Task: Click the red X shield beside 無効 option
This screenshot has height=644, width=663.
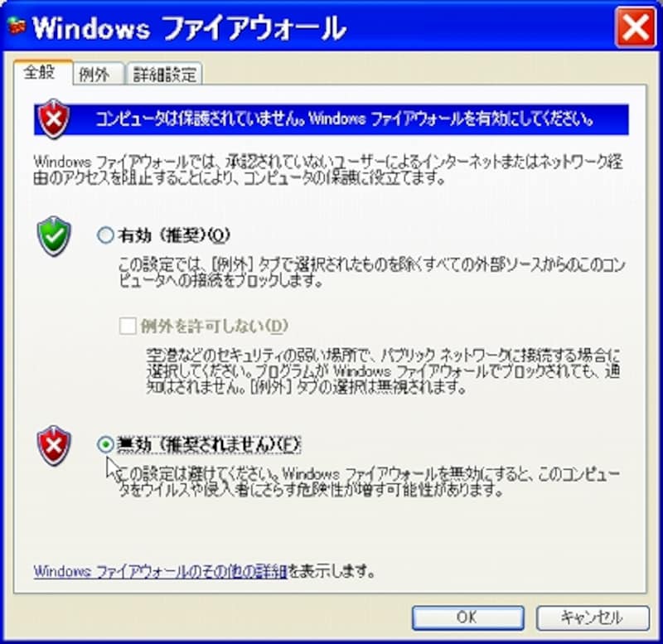Action: 54,446
